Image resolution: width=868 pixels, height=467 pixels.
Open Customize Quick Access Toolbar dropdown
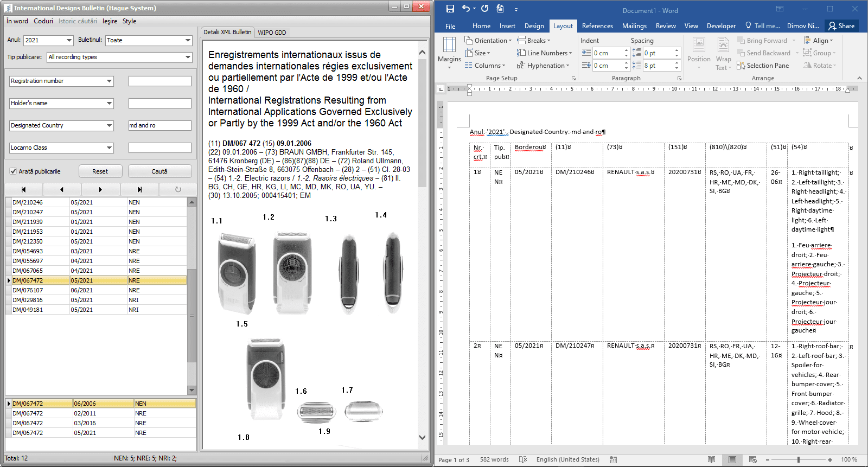516,9
